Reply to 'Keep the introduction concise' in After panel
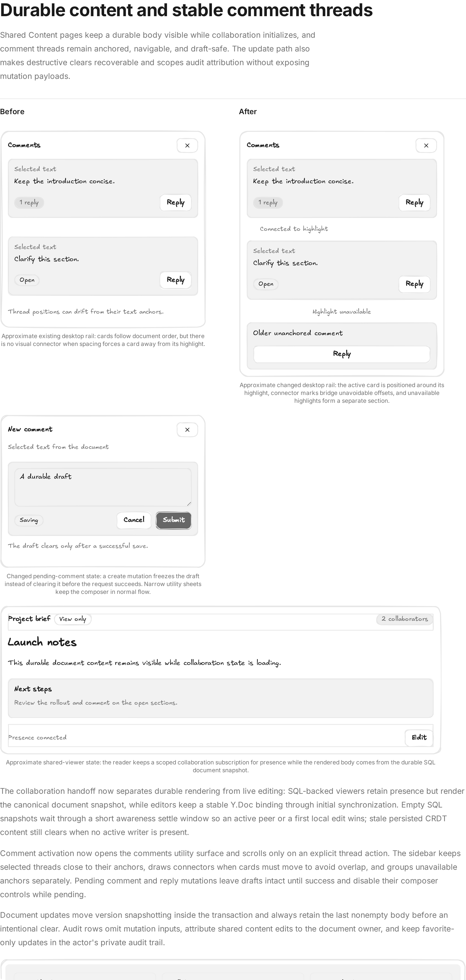Screen dimensions: 466x980 414,202
